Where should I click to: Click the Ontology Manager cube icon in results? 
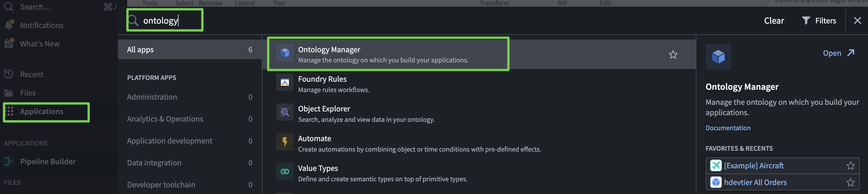285,53
